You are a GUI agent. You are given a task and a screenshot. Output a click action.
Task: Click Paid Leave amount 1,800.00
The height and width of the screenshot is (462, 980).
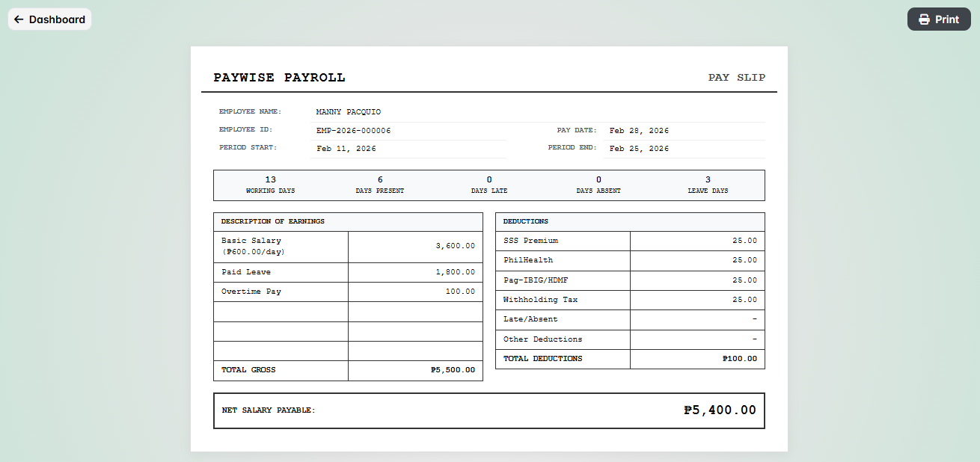pos(455,272)
